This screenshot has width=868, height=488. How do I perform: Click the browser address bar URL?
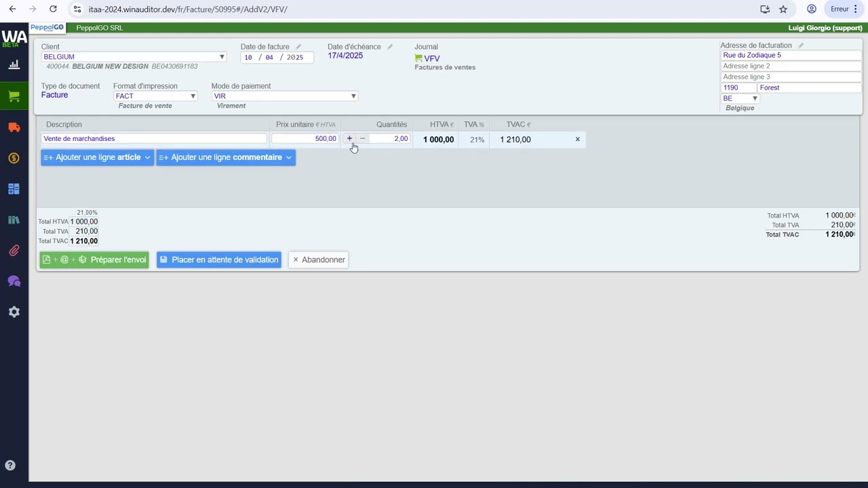pyautogui.click(x=188, y=9)
